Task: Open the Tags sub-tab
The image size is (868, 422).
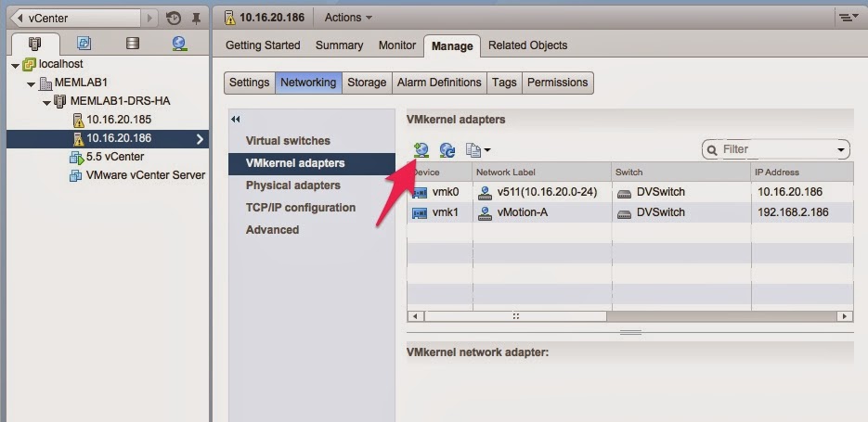Action: (504, 83)
